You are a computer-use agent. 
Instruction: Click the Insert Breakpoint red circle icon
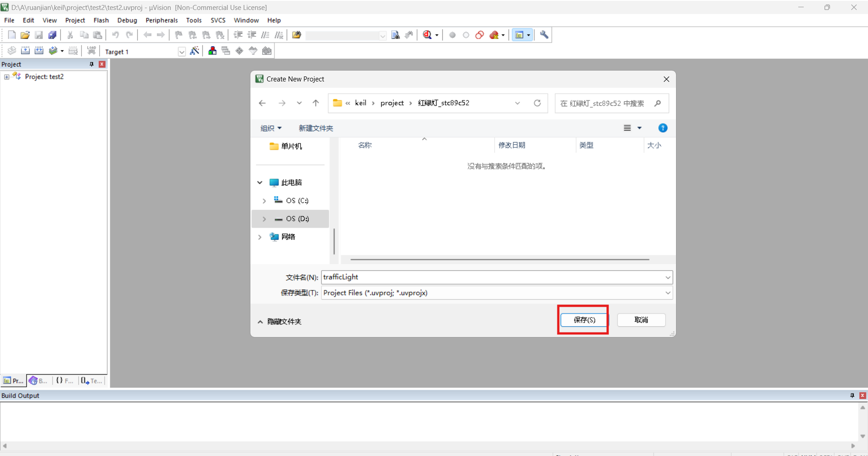452,35
